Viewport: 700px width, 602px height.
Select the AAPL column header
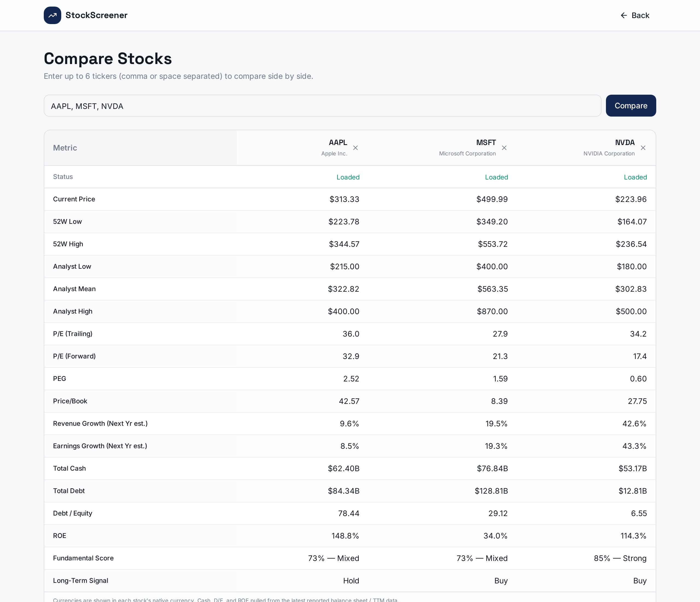coord(338,143)
